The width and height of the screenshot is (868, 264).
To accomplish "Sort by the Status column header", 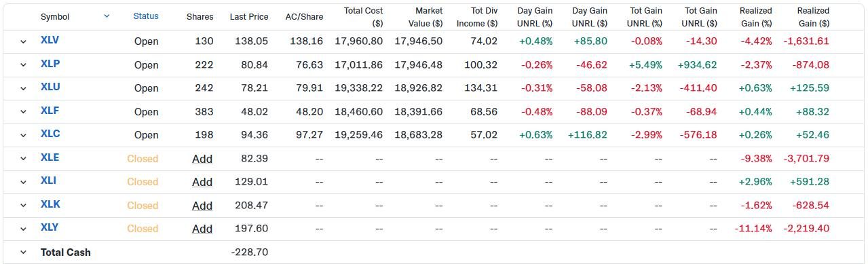I will (x=146, y=16).
